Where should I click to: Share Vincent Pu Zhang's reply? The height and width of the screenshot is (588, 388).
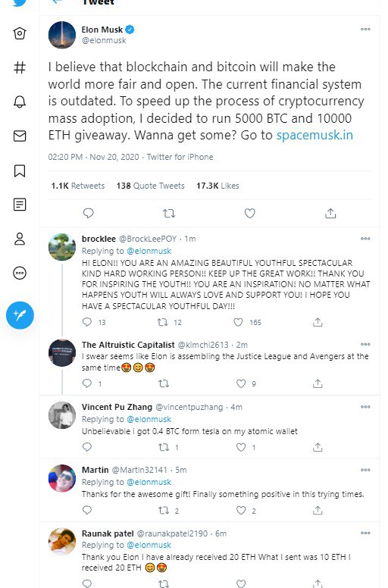click(x=318, y=447)
